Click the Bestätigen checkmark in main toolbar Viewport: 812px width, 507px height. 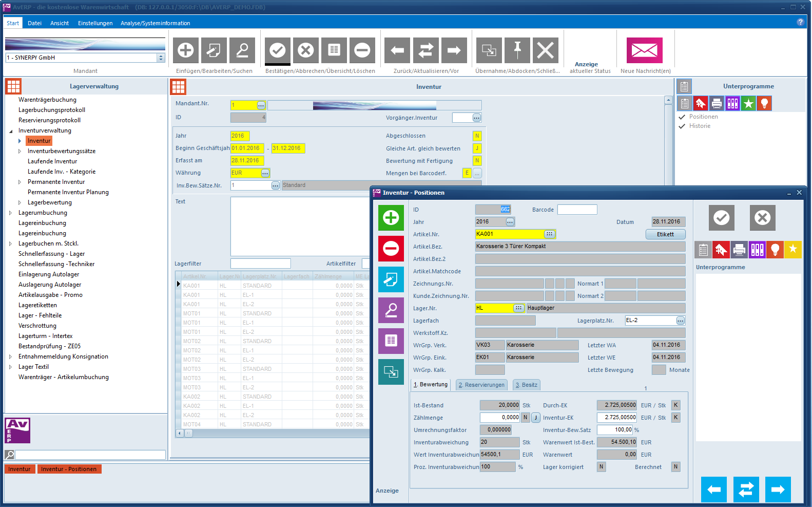278,50
